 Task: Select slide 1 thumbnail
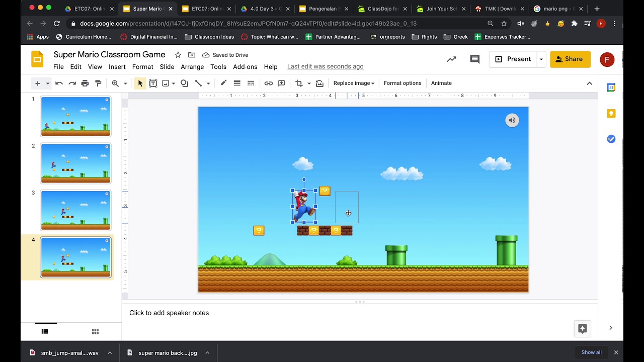[x=75, y=116]
